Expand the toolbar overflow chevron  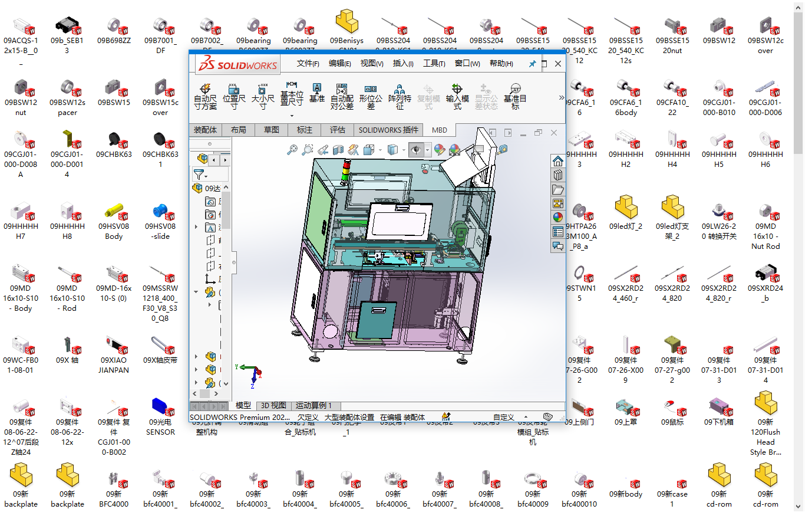pyautogui.click(x=561, y=98)
